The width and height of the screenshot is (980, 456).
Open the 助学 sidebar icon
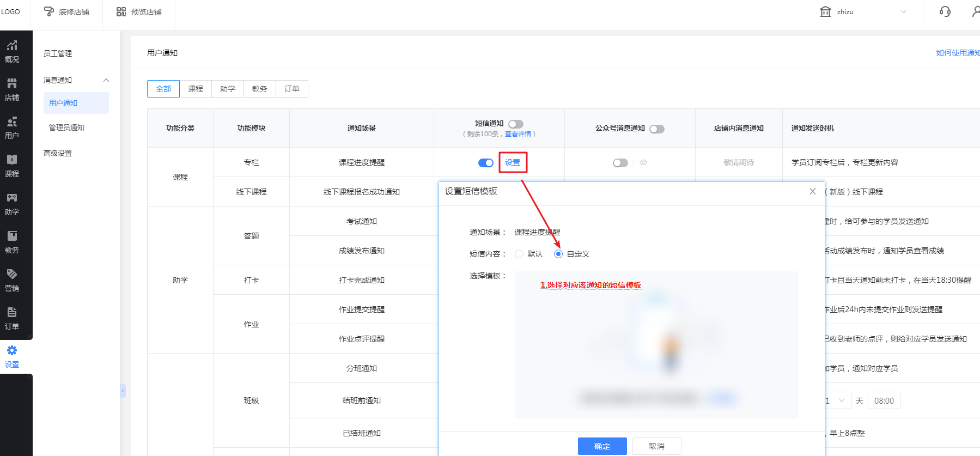click(12, 204)
